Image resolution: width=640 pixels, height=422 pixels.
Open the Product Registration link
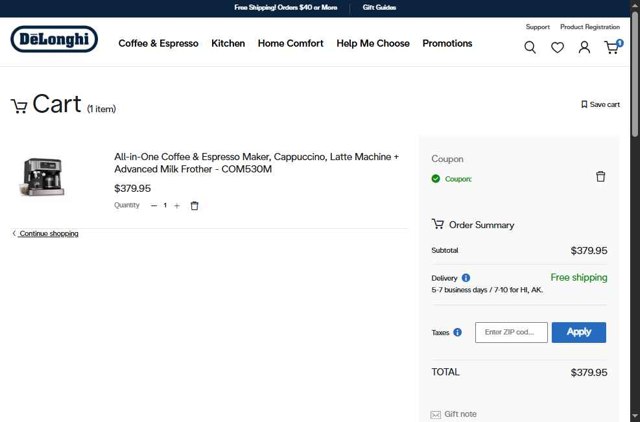pyautogui.click(x=590, y=27)
